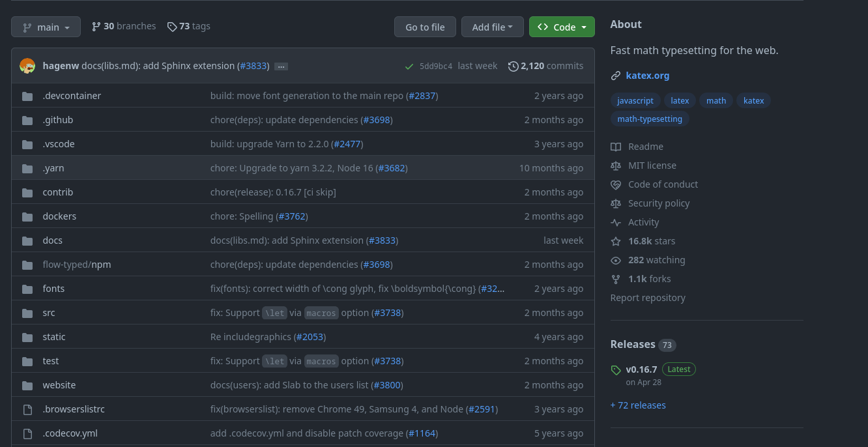Click .github folder icon
This screenshot has width=868, height=447.
(27, 120)
